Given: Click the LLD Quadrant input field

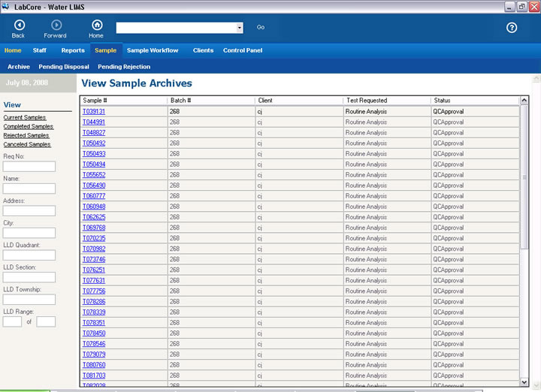Looking at the screenshot, I should tap(29, 255).
